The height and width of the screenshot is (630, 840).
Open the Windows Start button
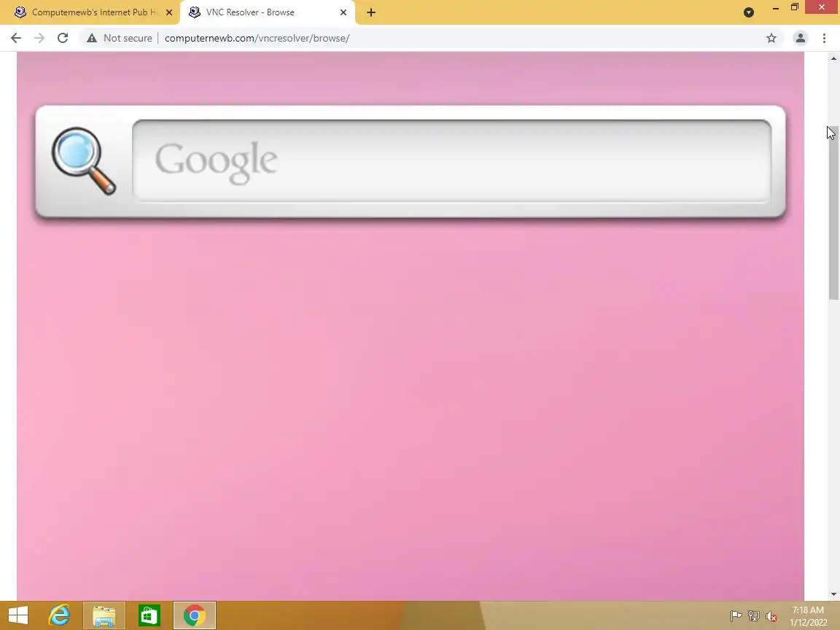coord(18,615)
